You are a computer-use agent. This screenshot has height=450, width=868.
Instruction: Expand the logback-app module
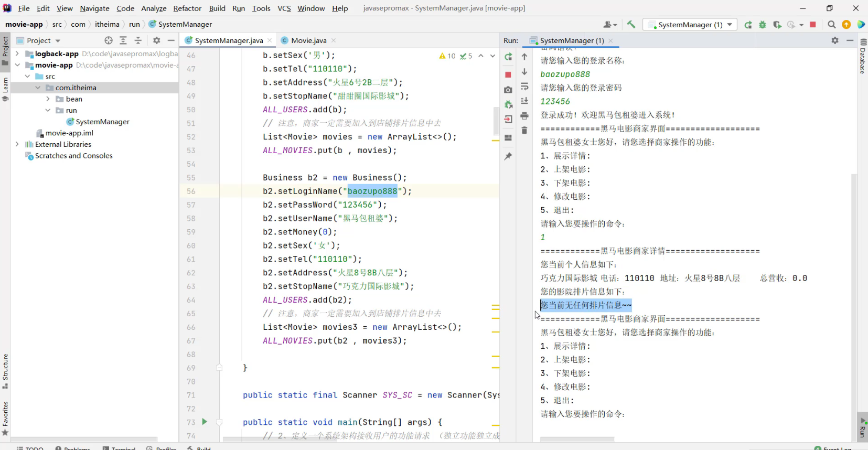[17, 53]
